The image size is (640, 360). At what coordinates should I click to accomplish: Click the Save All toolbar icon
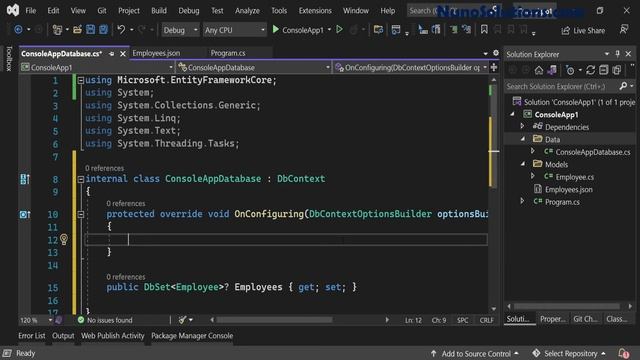point(103,30)
